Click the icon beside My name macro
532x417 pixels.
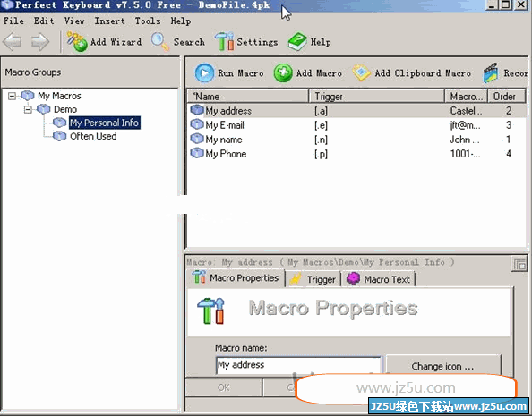(197, 139)
